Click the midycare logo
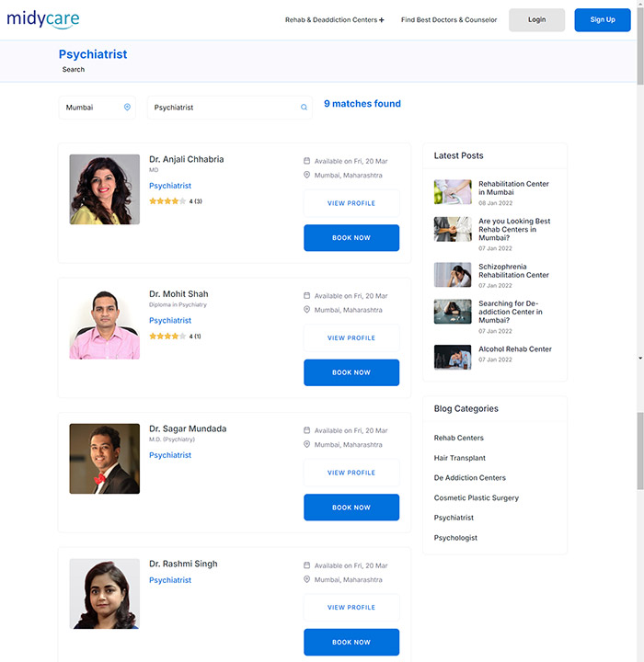Viewport: 644px width, 662px height. tap(43, 18)
